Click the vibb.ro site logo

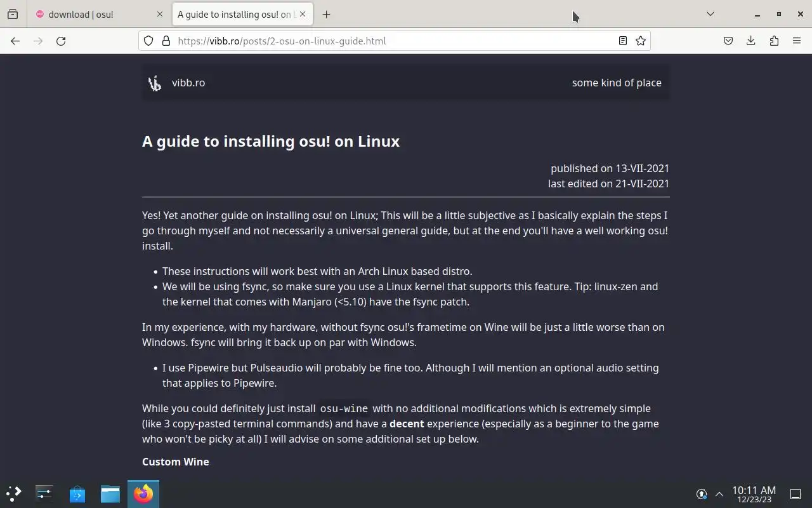coord(155,83)
